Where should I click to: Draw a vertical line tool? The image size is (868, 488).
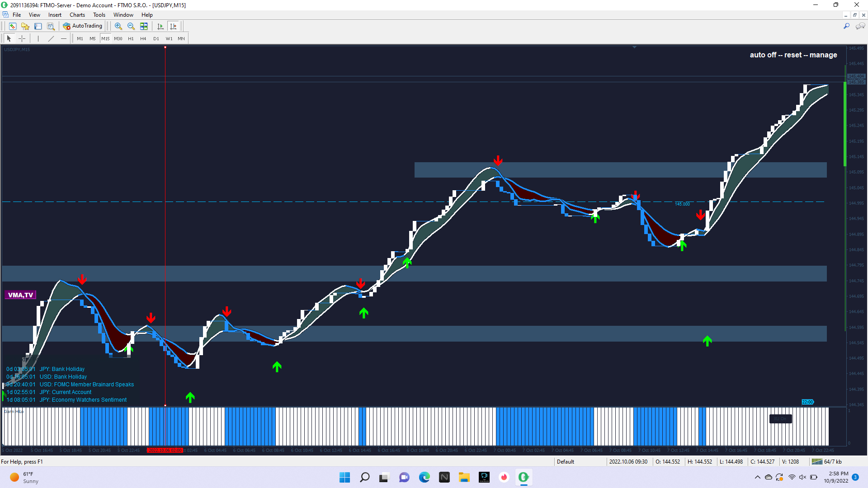click(38, 38)
